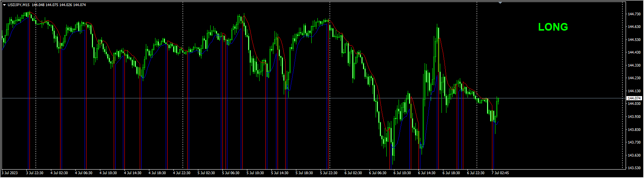
Task: Click the 5 Jul 18:30 time label
Action: 304,173
